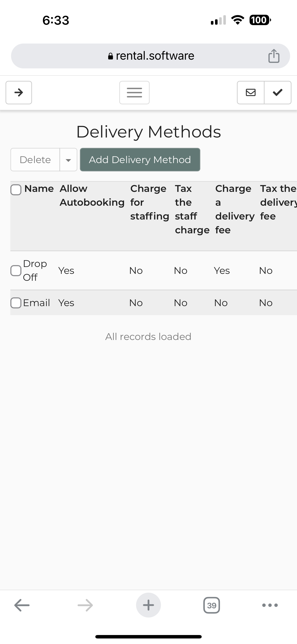
Task: Tap the rental.software address bar
Action: [151, 56]
